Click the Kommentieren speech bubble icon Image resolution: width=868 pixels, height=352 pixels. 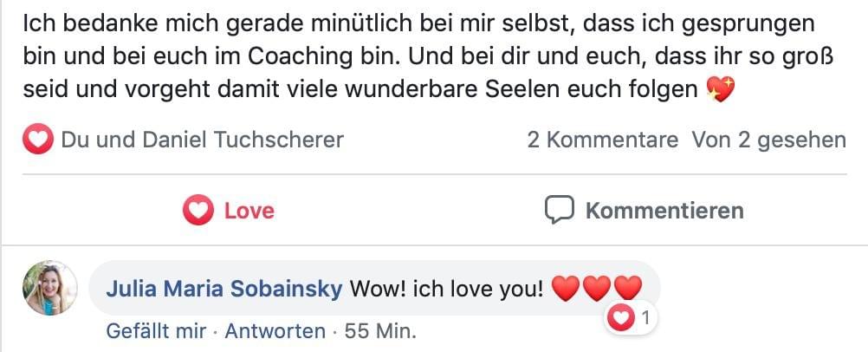tap(559, 210)
